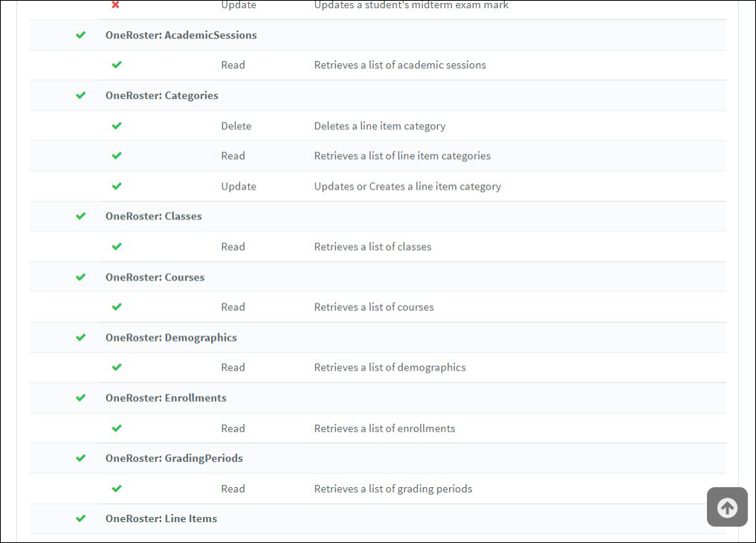Toggle green check for OneRoster: Courses
This screenshot has width=756, height=543.
point(80,277)
